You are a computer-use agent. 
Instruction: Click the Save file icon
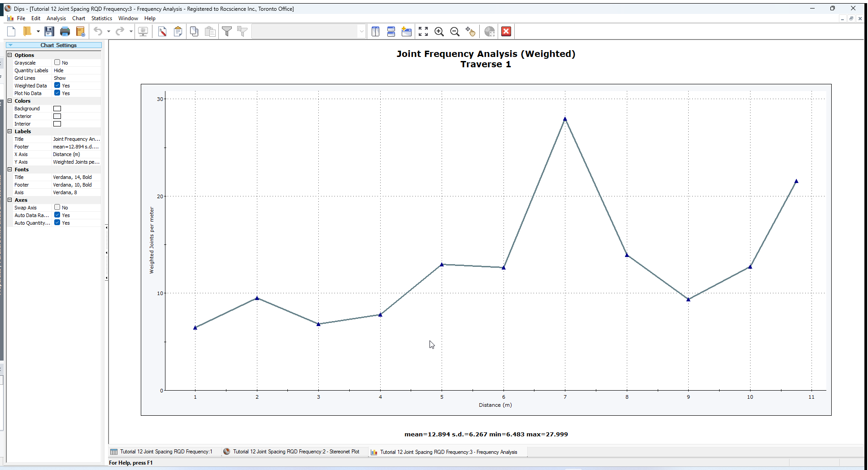coord(49,31)
